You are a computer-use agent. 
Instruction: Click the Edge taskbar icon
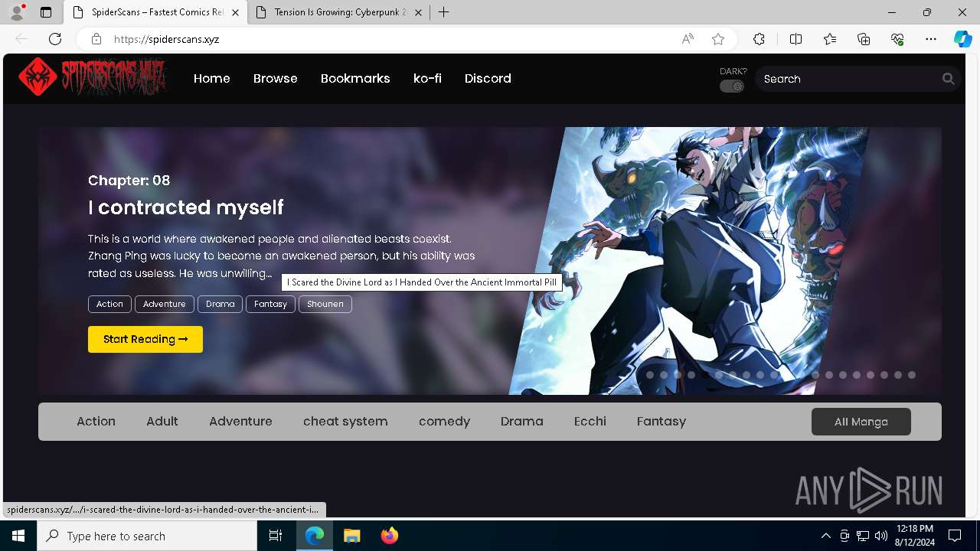tap(315, 536)
